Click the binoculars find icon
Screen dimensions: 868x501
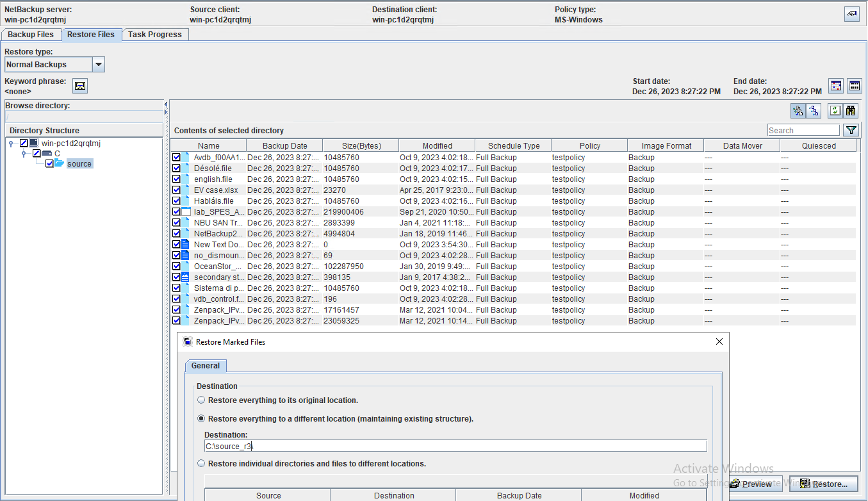coord(851,110)
